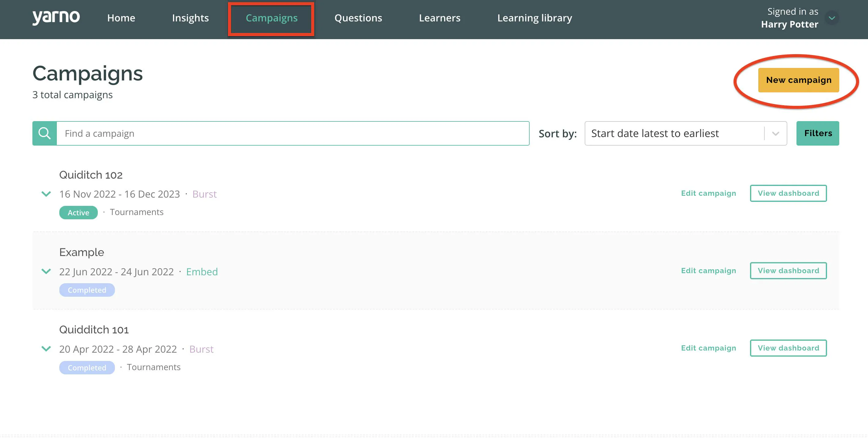Screen dimensions: 868x438
Task: View dashboard for Quiditch 102
Action: coord(788,193)
